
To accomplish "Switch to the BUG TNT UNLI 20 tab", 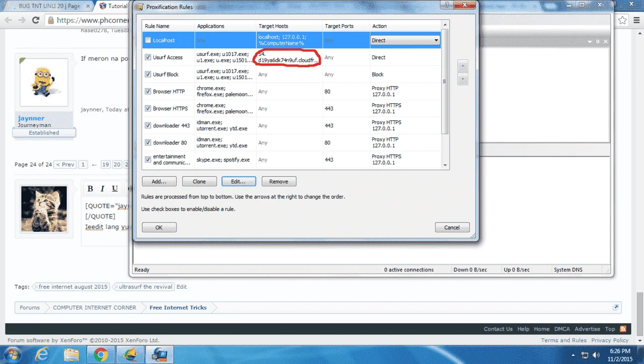I will [x=49, y=6].
